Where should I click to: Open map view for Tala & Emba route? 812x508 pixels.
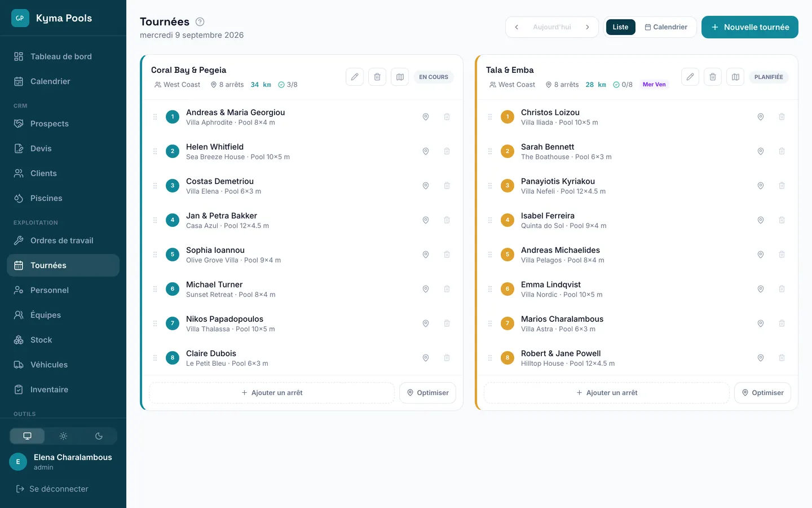pyautogui.click(x=735, y=77)
